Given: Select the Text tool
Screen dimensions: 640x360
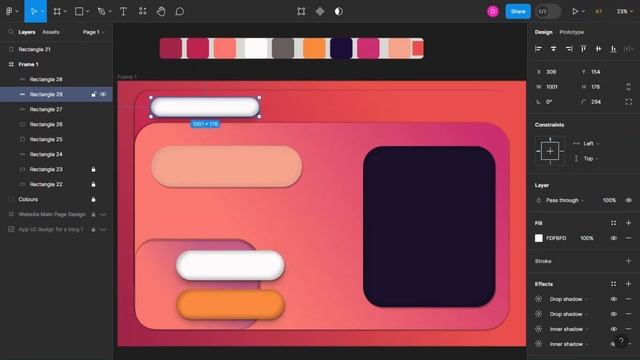Looking at the screenshot, I should coord(123,11).
